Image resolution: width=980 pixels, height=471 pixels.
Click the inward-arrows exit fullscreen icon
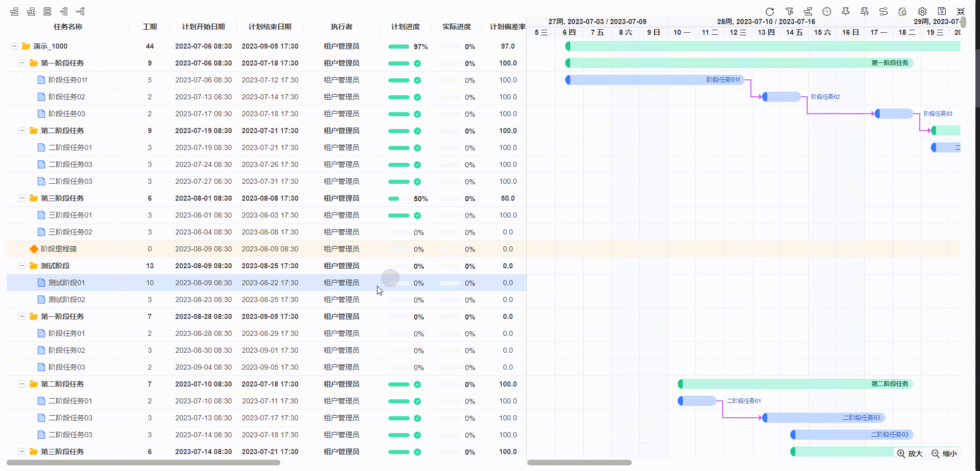[x=961, y=11]
